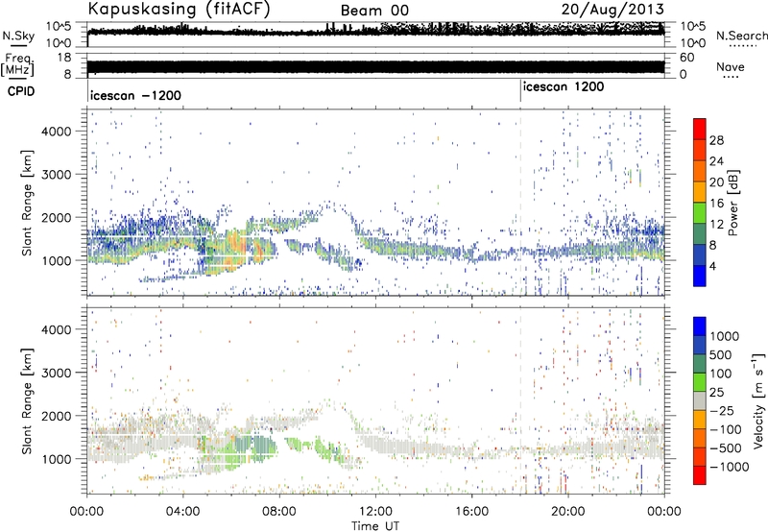Click the black frequency band strip
The image size is (768, 532).
[x=375, y=67]
